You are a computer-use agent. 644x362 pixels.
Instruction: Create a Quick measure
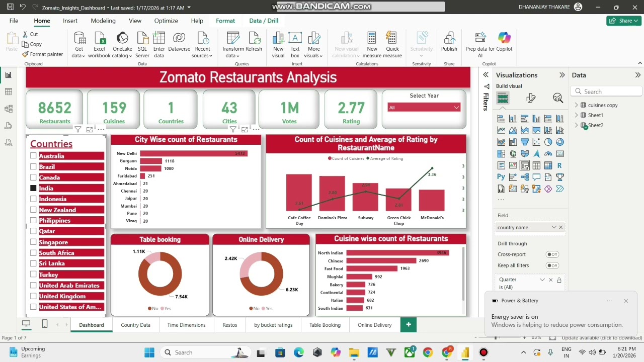pyautogui.click(x=392, y=45)
